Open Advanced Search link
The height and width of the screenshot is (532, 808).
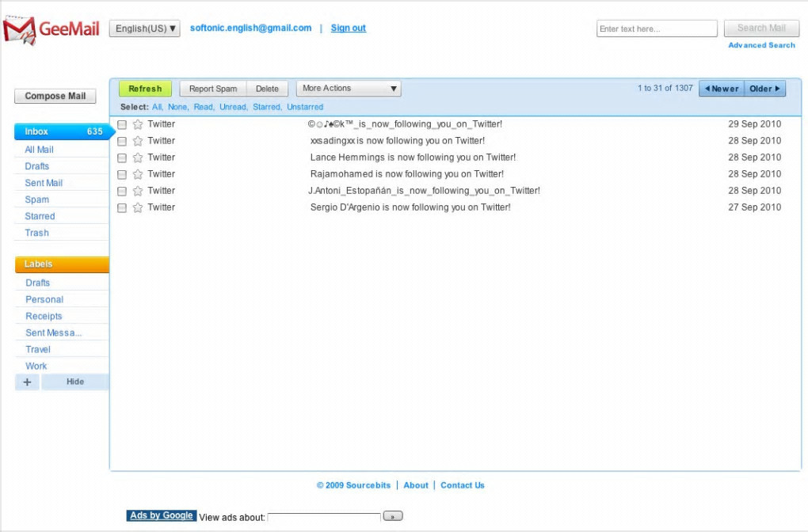coord(761,45)
